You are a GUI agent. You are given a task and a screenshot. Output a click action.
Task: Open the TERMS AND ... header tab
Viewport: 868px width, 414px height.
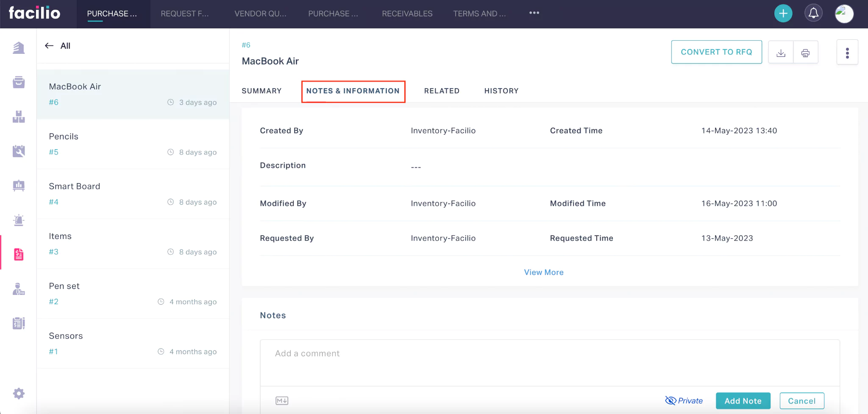click(x=479, y=14)
